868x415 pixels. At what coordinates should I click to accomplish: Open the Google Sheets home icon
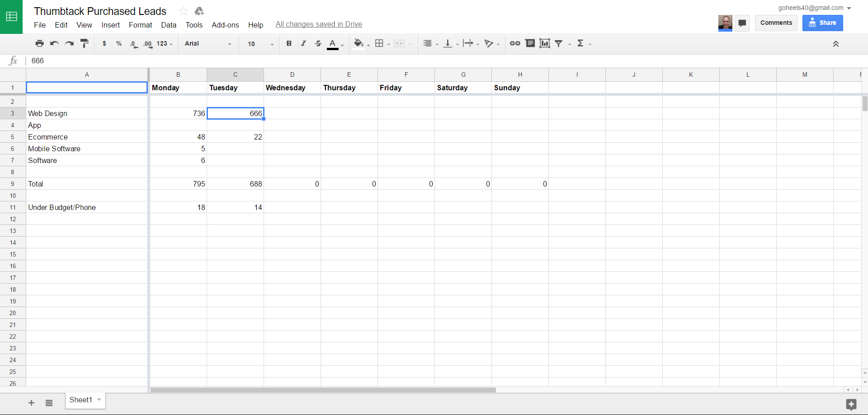click(11, 17)
